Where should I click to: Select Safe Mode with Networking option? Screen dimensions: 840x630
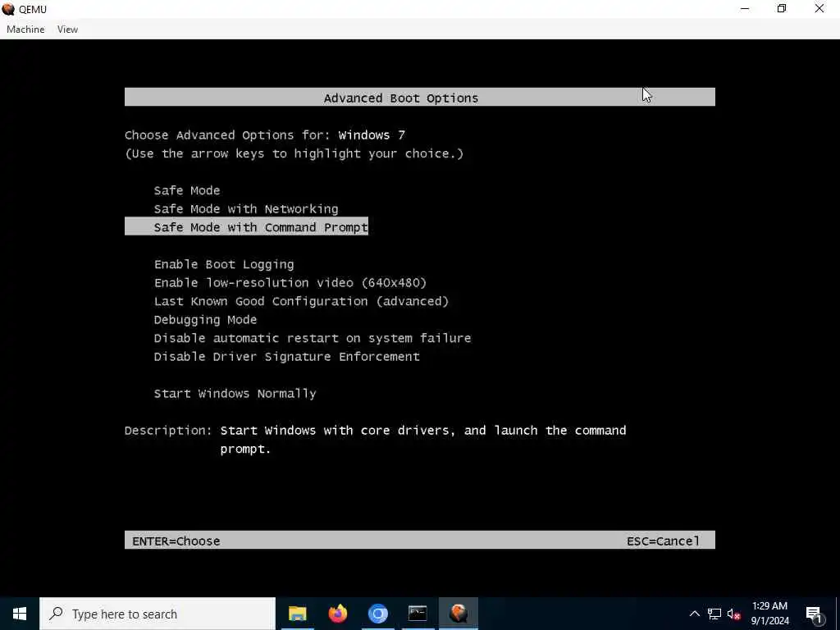246,209
